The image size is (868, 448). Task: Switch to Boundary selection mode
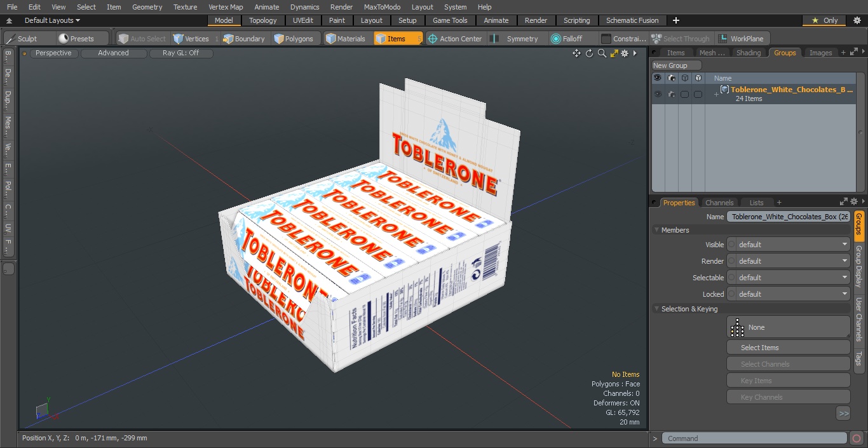[244, 39]
